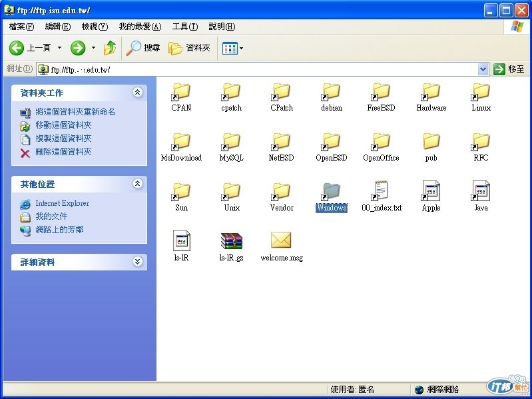Click the Vendor folder icon
532x399 pixels.
[x=281, y=192]
